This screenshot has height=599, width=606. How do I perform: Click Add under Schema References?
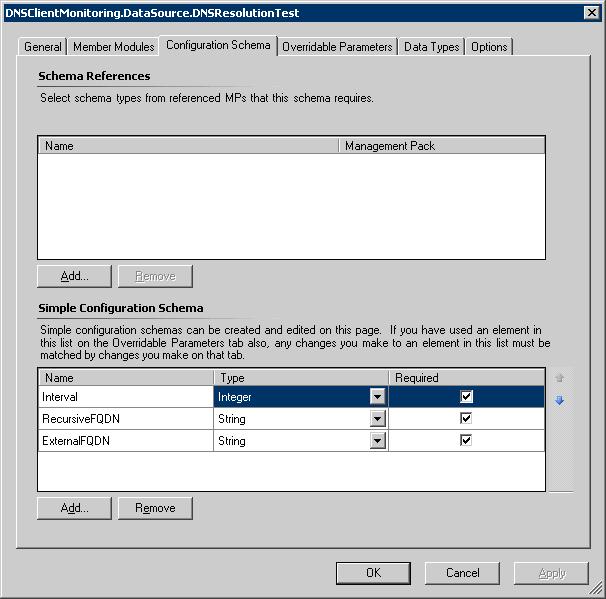click(74, 276)
